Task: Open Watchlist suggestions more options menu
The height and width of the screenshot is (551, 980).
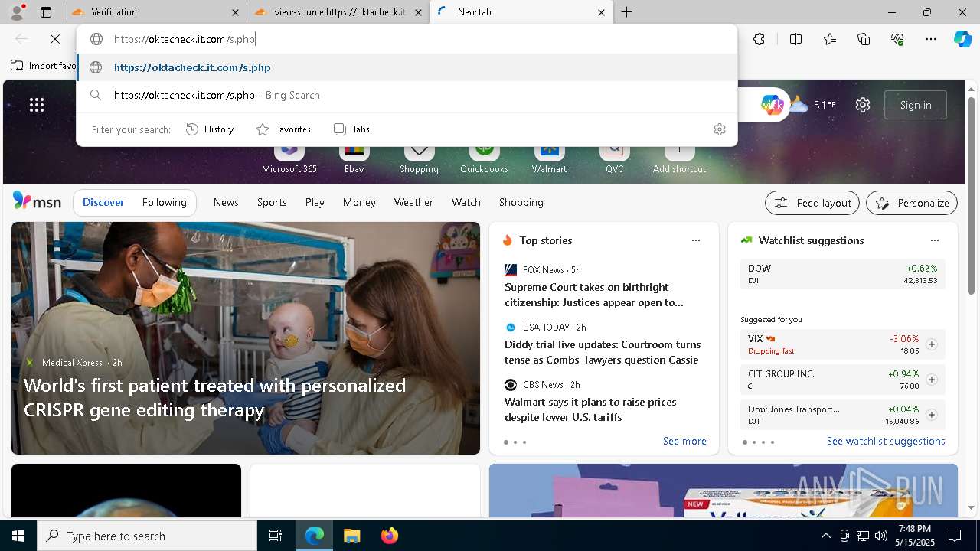Action: (x=935, y=240)
